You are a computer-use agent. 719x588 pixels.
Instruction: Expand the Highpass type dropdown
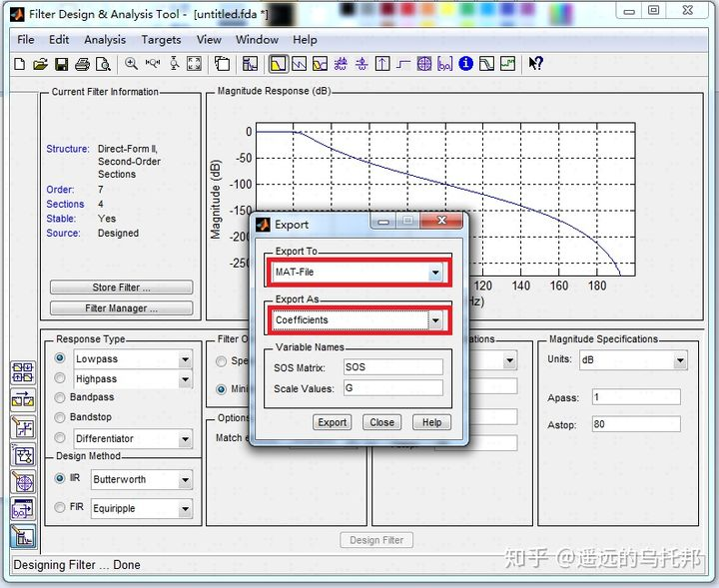point(185,379)
